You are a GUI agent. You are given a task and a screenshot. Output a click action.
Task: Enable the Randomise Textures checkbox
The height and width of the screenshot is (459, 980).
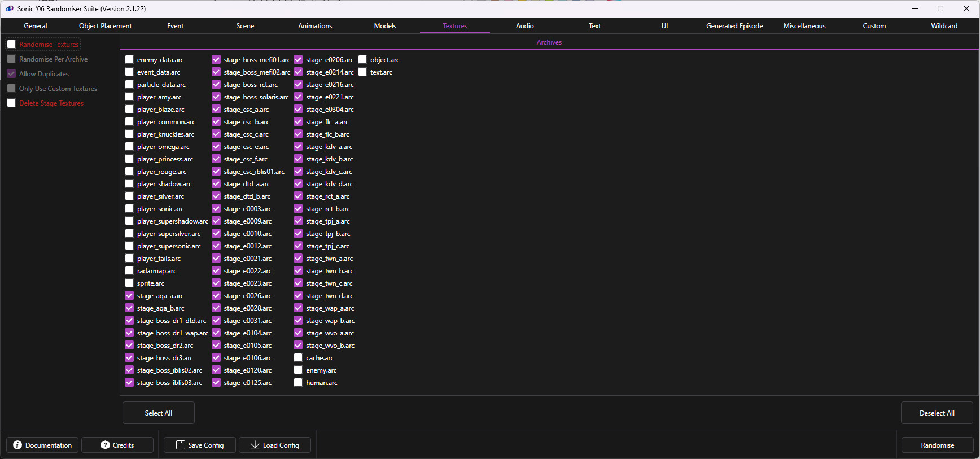[11, 45]
